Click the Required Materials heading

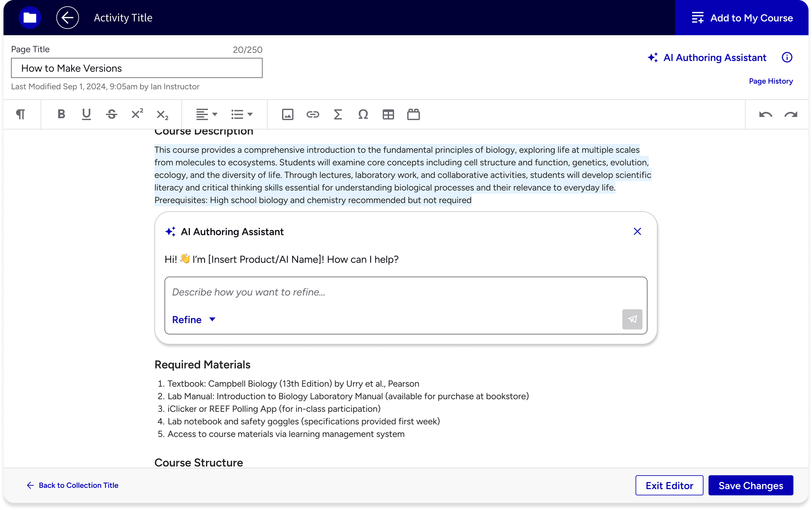pos(202,364)
